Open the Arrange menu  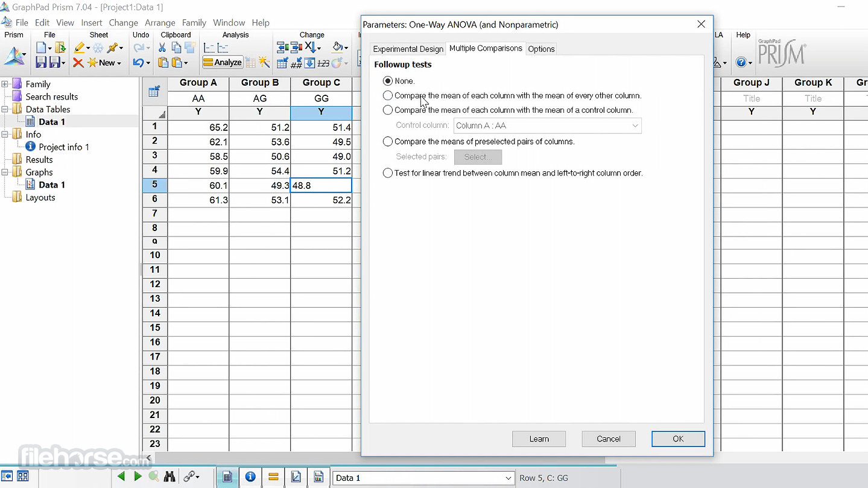[160, 22]
